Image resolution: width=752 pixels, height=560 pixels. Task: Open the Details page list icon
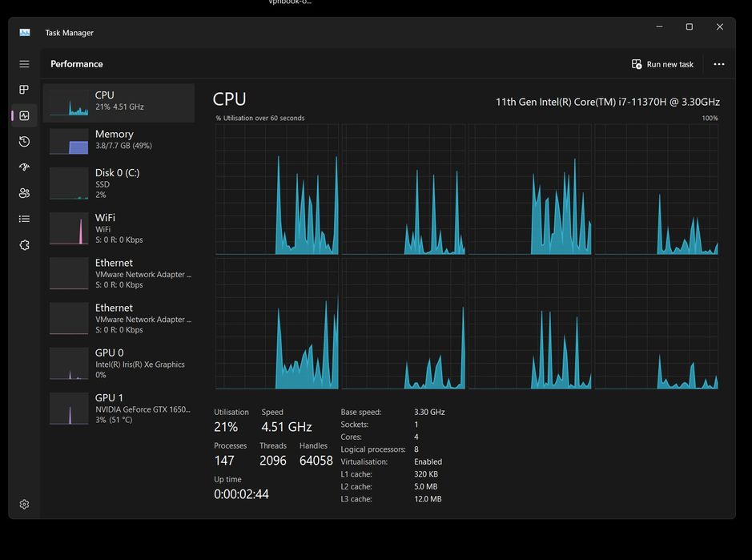(24, 219)
